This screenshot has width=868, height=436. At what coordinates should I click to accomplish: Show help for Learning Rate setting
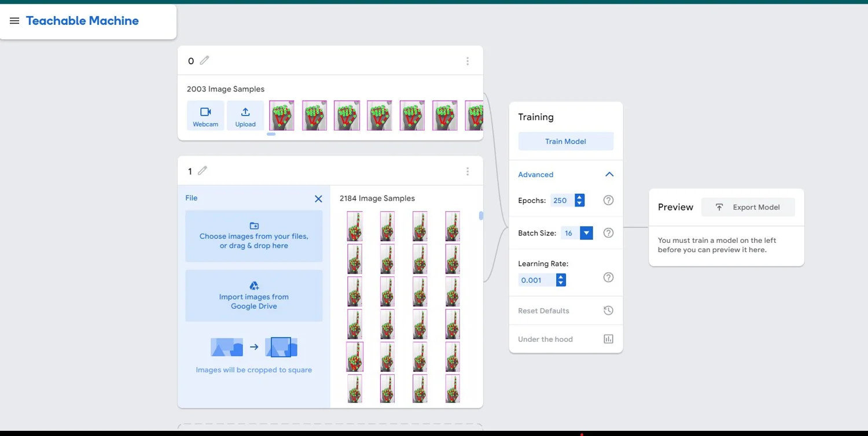click(608, 278)
